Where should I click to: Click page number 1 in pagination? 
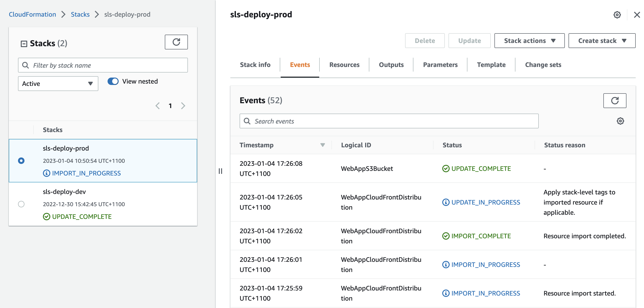170,106
